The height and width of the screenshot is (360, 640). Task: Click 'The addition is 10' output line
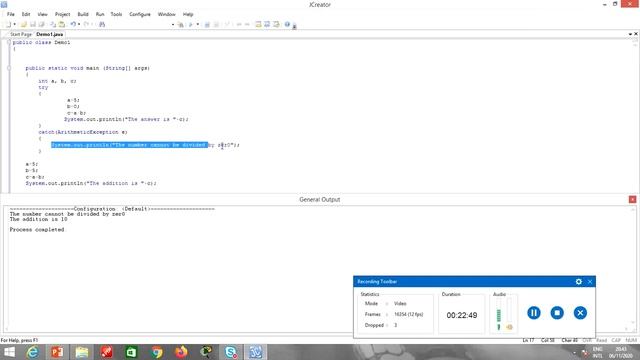pos(38,220)
